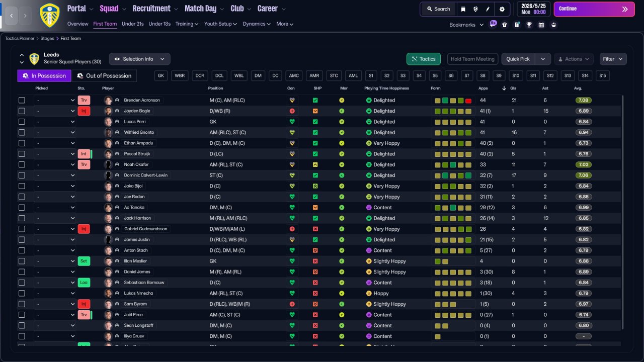The image size is (644, 362).
Task: Click the pencil edit icon
Action: click(488, 9)
